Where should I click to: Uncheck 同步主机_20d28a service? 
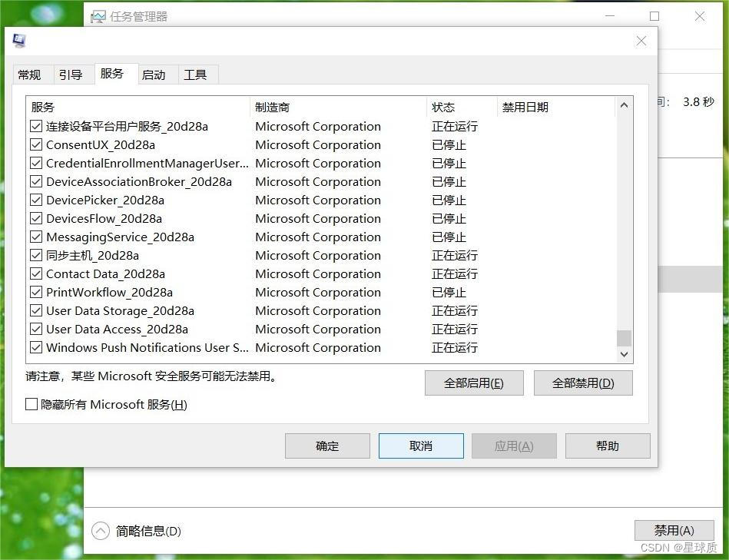point(36,255)
